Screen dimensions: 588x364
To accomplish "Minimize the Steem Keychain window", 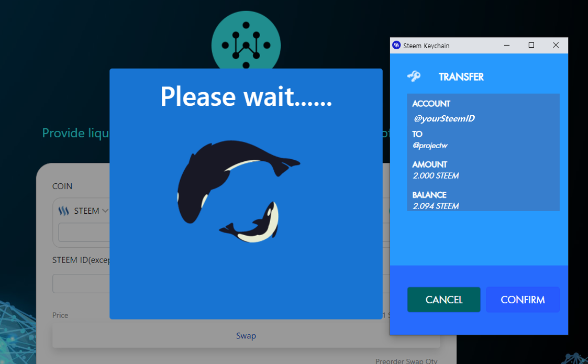I will 507,46.
